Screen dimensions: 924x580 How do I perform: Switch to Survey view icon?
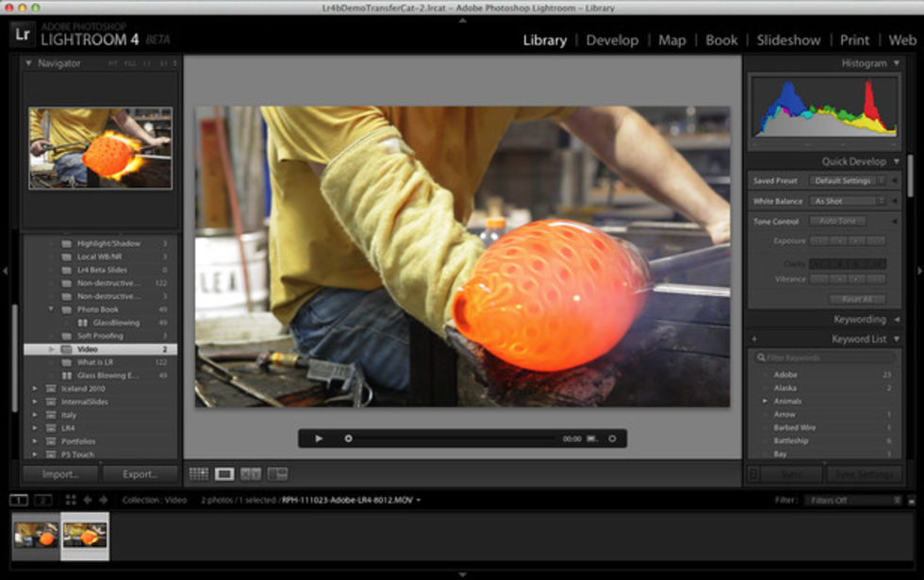277,474
